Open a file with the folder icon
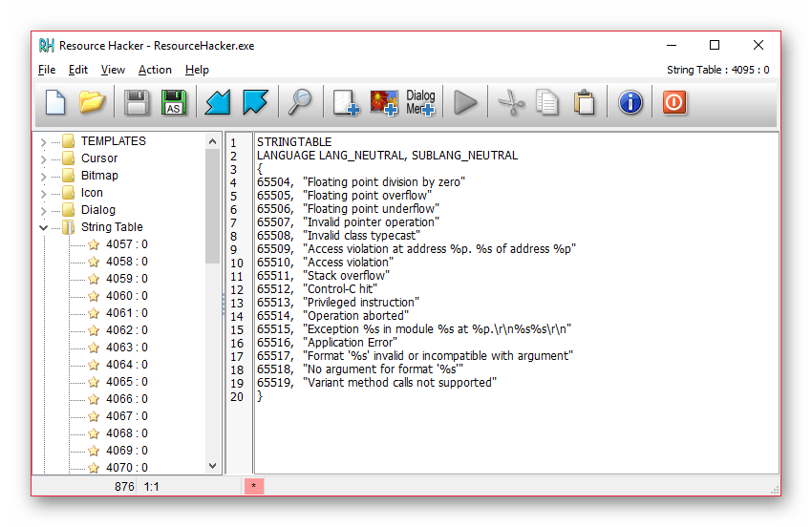This screenshot has width=812, height=527. coord(92,102)
